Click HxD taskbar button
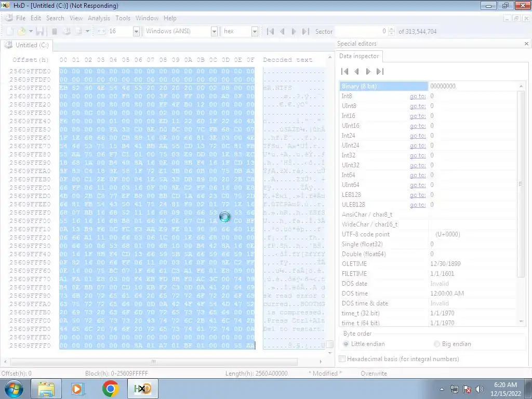The image size is (532, 399). 142,389
